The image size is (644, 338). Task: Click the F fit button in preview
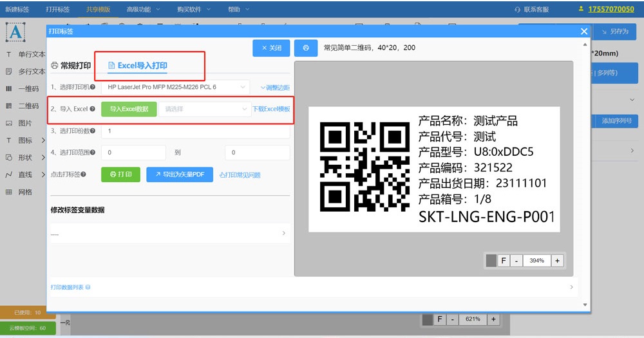pos(504,261)
